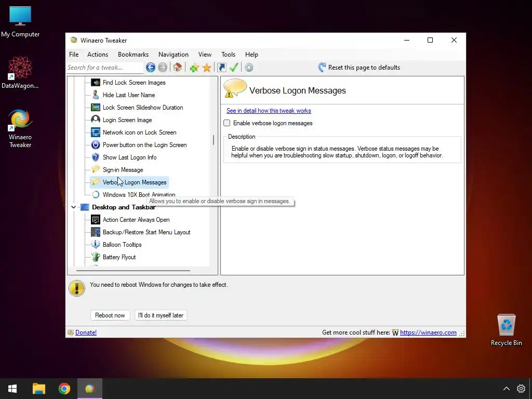The image size is (532, 399).
Task: Click the Hide Last User Name icon
Action: pyautogui.click(x=96, y=95)
